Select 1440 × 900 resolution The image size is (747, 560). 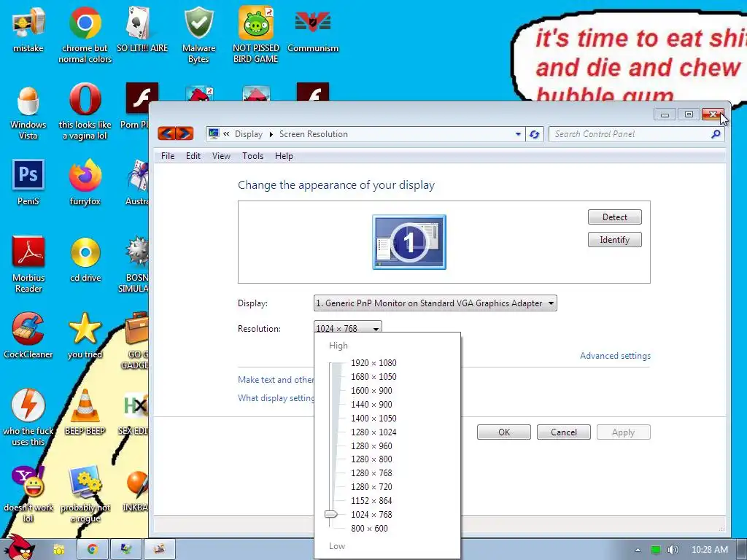coord(371,404)
